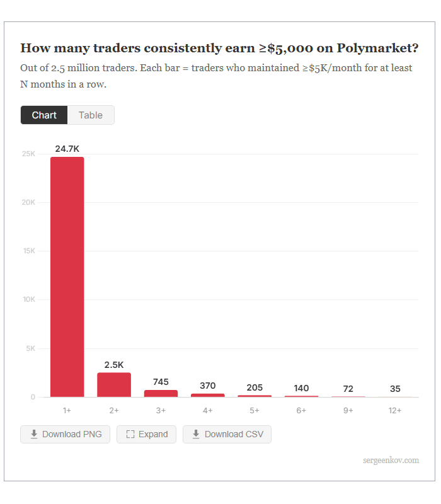Click the 370 data label
The image size is (441, 504).
[208, 386]
